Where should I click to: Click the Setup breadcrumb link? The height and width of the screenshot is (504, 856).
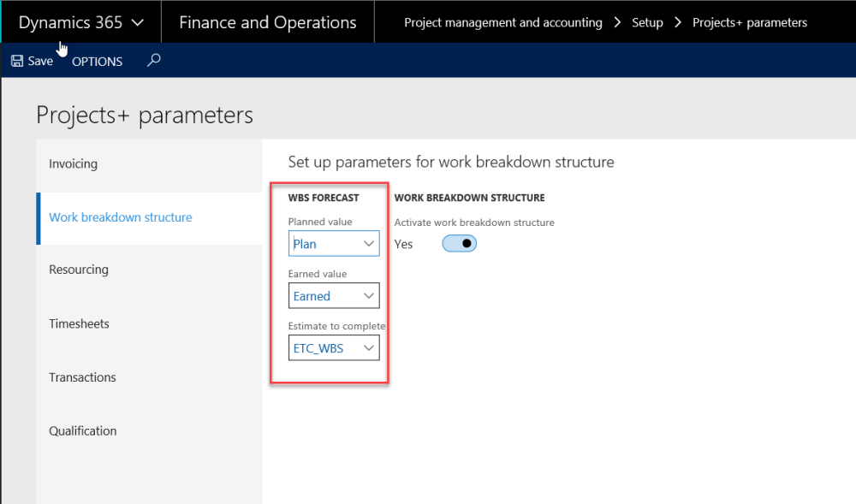pyautogui.click(x=647, y=22)
